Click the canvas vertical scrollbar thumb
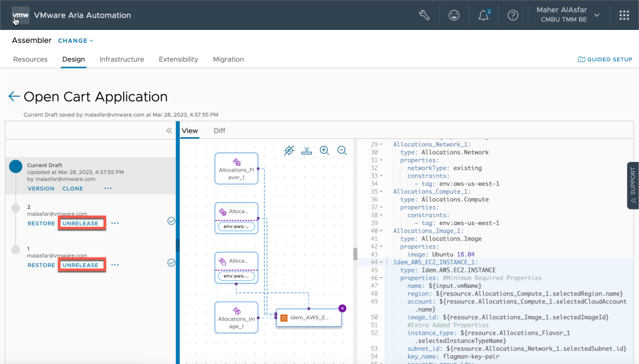Viewport: 639px width, 364px height. (x=356, y=254)
